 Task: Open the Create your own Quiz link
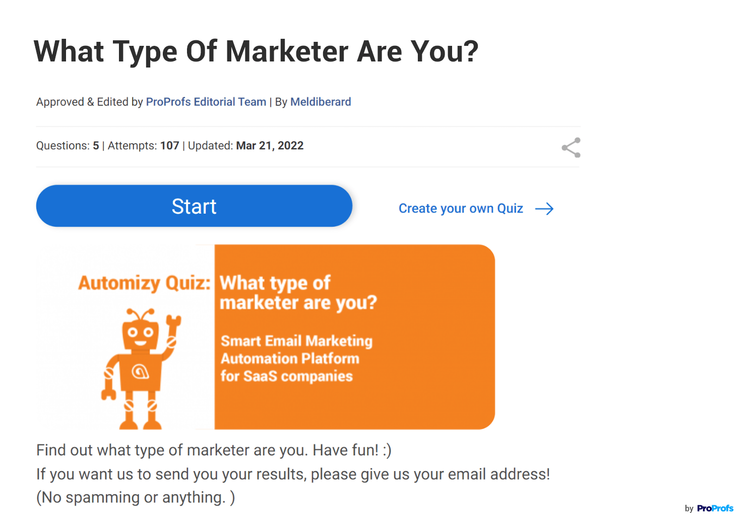click(x=461, y=209)
